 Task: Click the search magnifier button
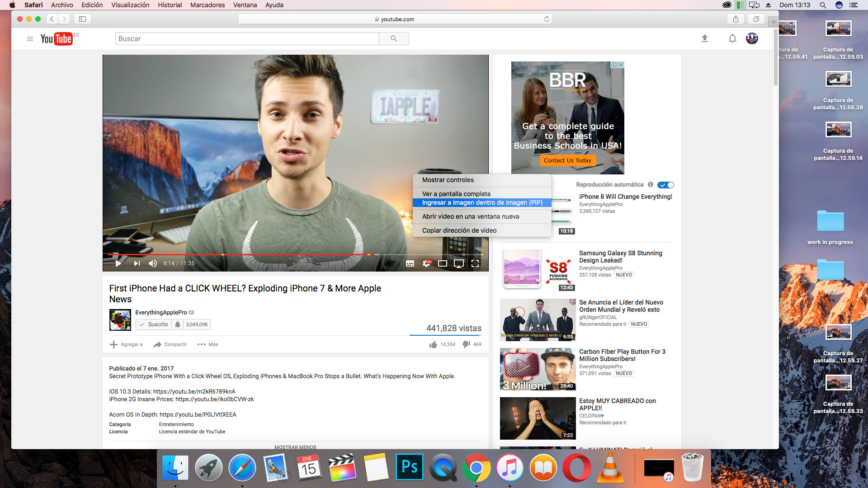pos(394,39)
